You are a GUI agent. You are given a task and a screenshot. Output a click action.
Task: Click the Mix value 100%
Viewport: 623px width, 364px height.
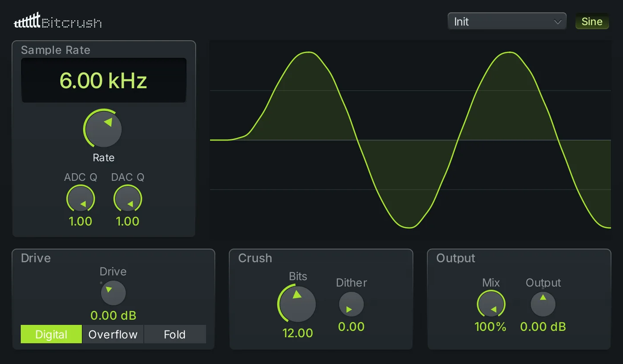(x=490, y=327)
